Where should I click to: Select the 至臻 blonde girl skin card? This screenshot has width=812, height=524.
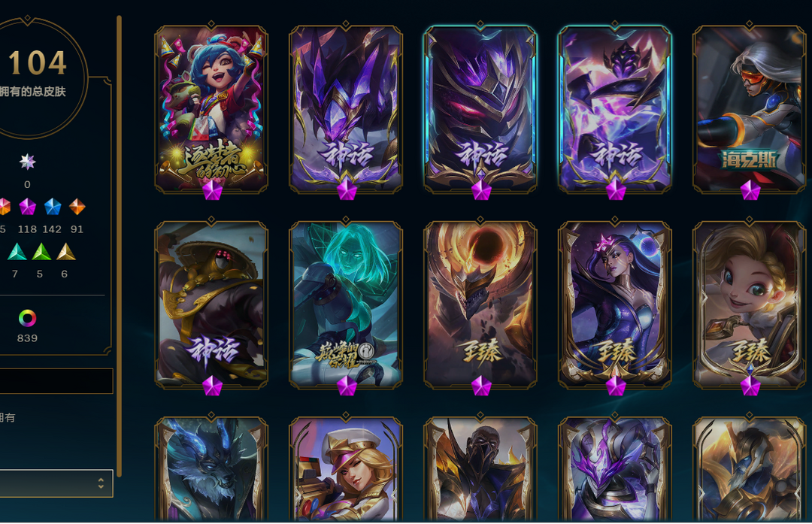click(x=750, y=305)
